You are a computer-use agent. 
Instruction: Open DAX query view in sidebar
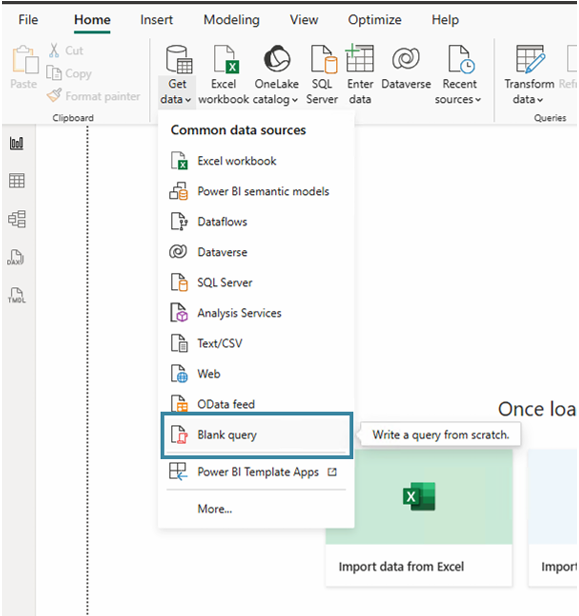click(16, 257)
